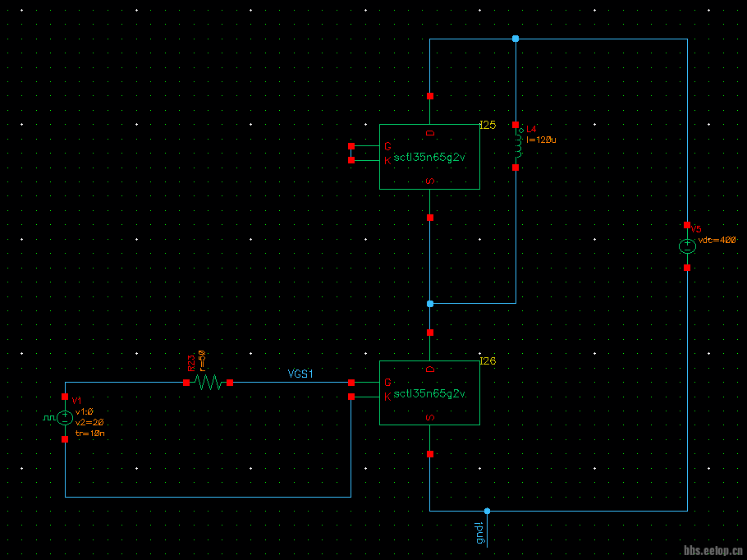
Task: Select the vdc=400 parameter text
Action: click(x=717, y=241)
